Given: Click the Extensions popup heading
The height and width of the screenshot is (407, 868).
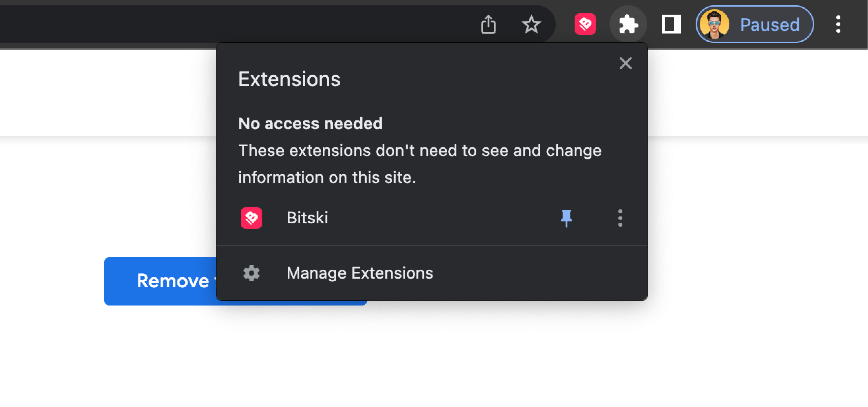Looking at the screenshot, I should 289,79.
